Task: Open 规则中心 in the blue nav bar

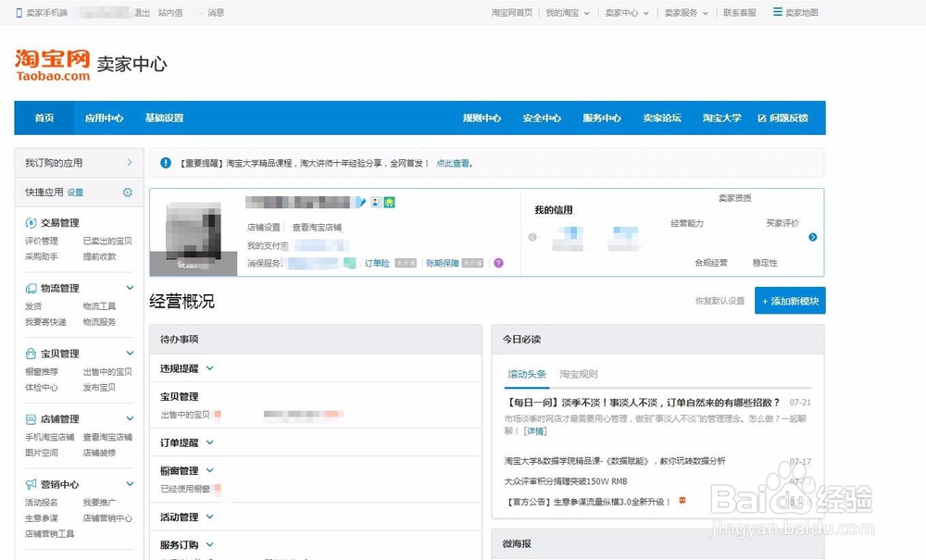Action: tap(482, 118)
